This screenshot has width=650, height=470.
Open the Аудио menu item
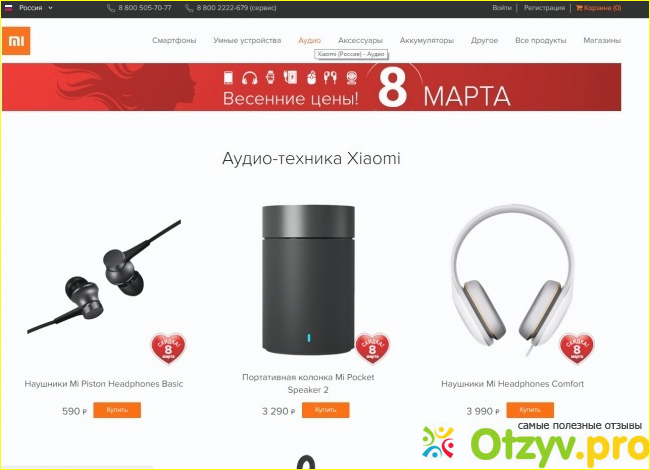pos(310,40)
